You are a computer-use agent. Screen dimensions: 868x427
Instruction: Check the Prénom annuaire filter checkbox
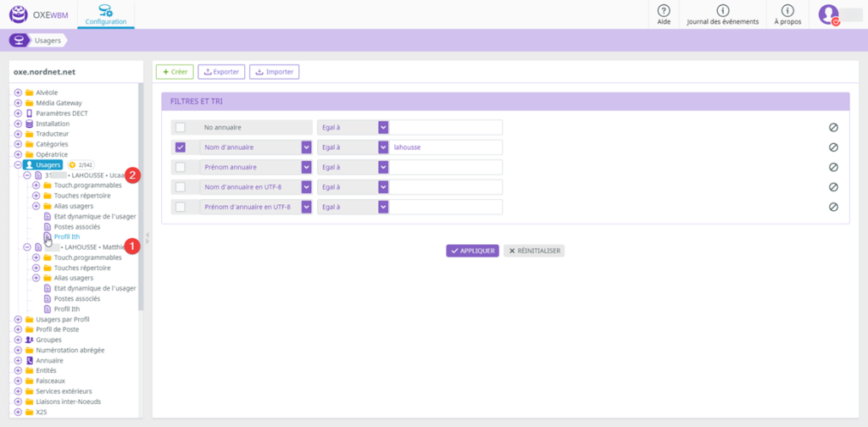pyautogui.click(x=180, y=167)
